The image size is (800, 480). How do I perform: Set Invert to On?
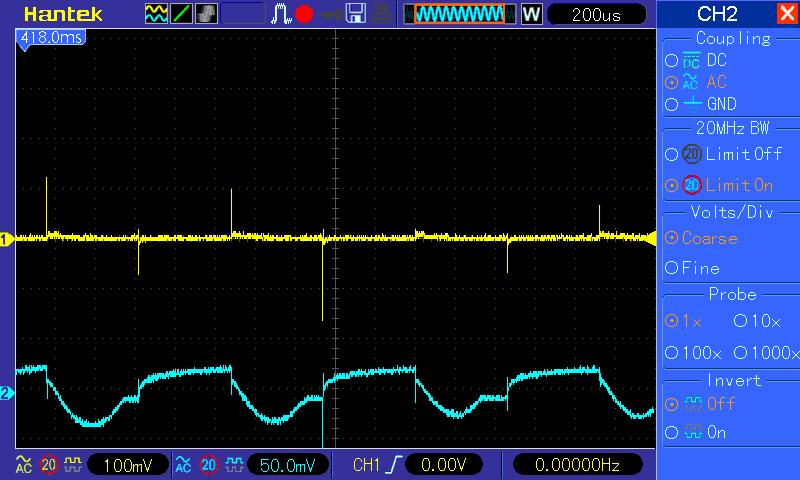tap(696, 433)
